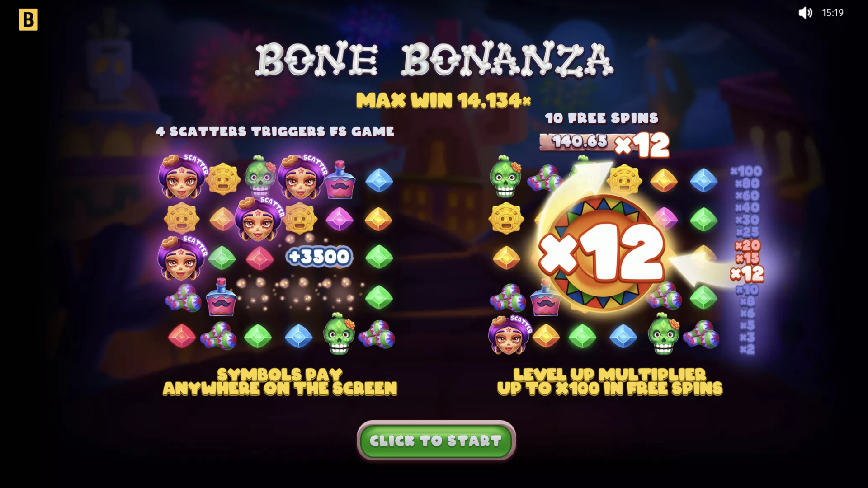This screenshot has height=488, width=868.
Task: Click the highlighted x12 level on ladder
Action: tap(747, 274)
